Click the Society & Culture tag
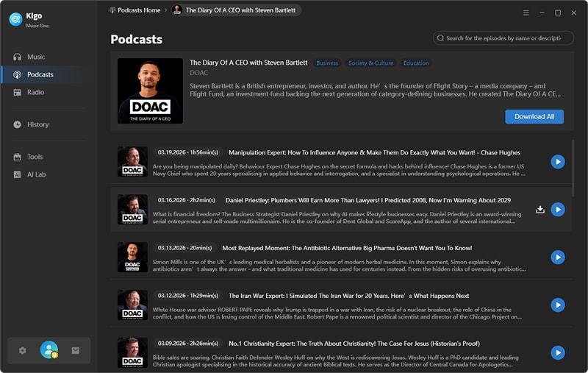Image resolution: width=588 pixels, height=373 pixels. (x=371, y=63)
